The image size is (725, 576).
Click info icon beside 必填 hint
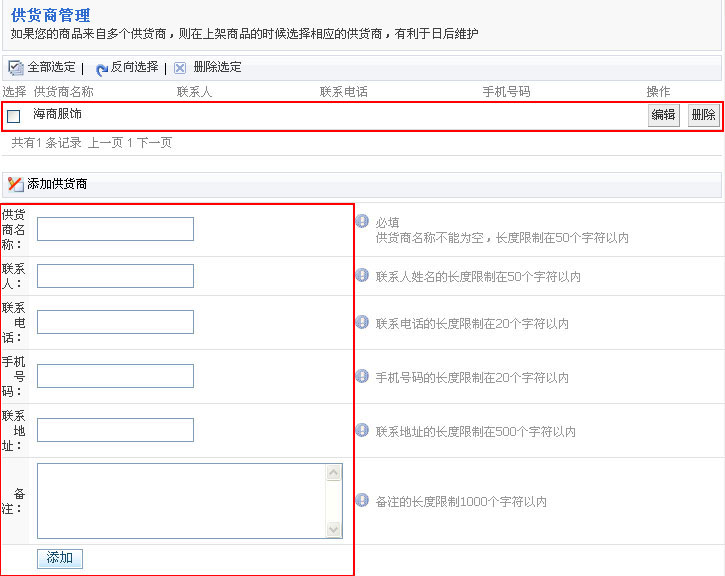tap(362, 221)
